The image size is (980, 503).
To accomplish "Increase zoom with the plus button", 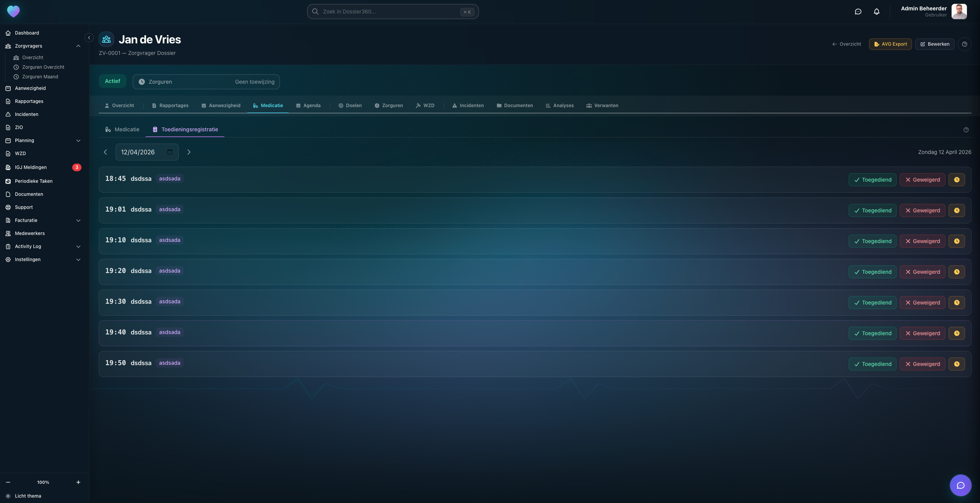I will [78, 482].
